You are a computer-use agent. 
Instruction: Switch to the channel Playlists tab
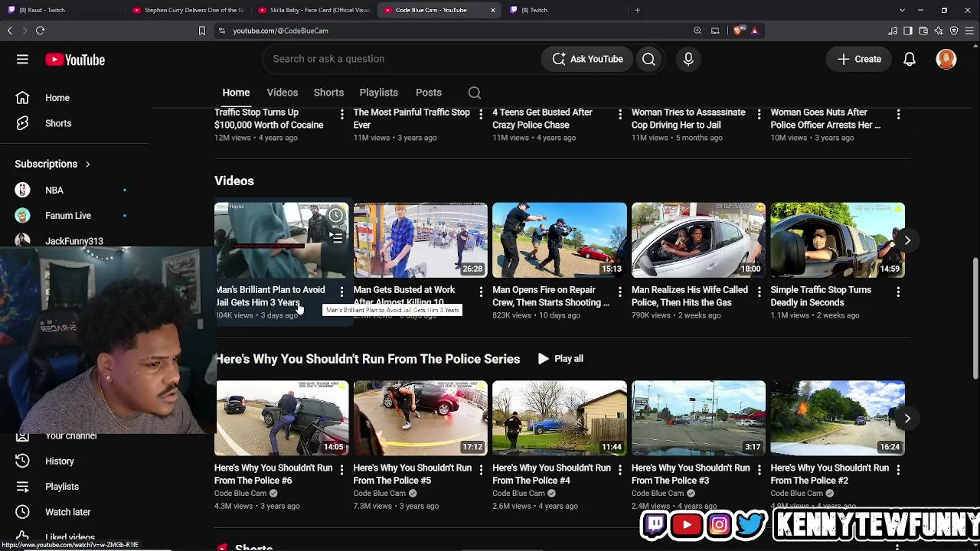pyautogui.click(x=379, y=93)
